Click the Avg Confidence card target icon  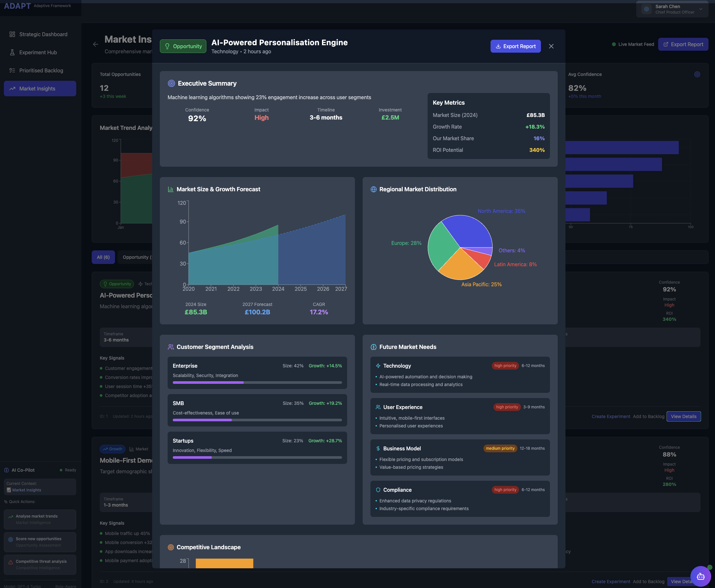click(x=697, y=74)
